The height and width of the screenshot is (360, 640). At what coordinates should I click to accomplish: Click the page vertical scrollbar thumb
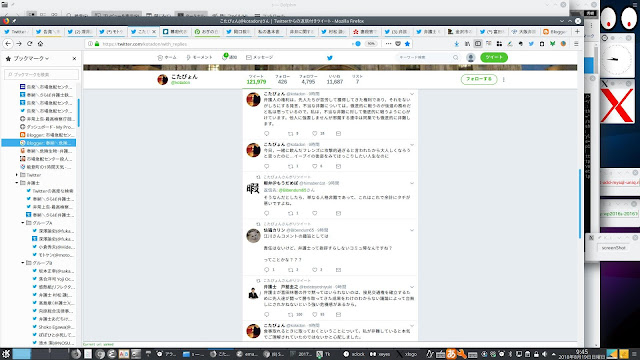click(x=580, y=204)
